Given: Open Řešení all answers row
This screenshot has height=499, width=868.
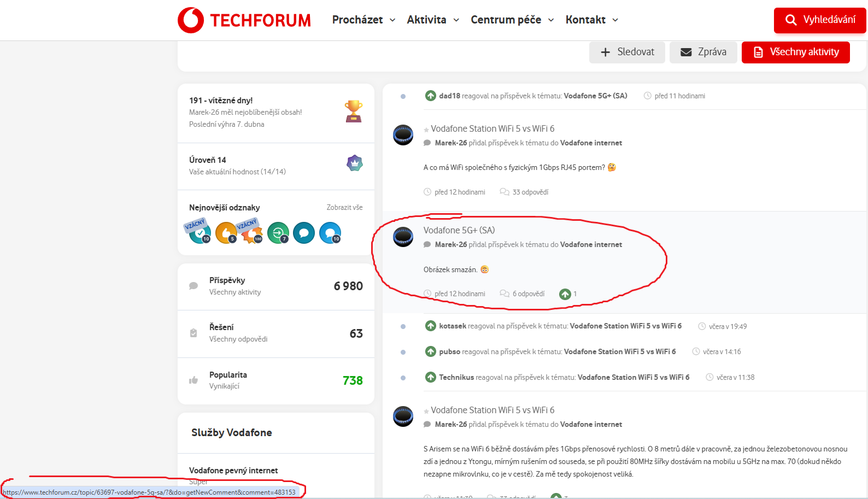Looking at the screenshot, I should (x=276, y=333).
